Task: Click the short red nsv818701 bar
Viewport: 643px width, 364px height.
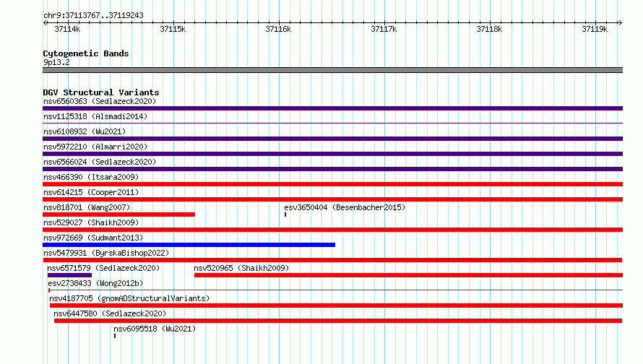Action: tap(119, 214)
